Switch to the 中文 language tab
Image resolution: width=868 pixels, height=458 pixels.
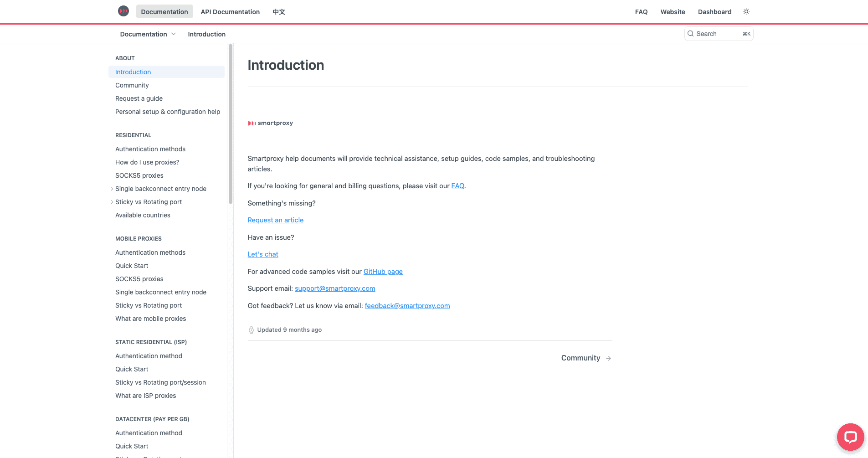279,11
